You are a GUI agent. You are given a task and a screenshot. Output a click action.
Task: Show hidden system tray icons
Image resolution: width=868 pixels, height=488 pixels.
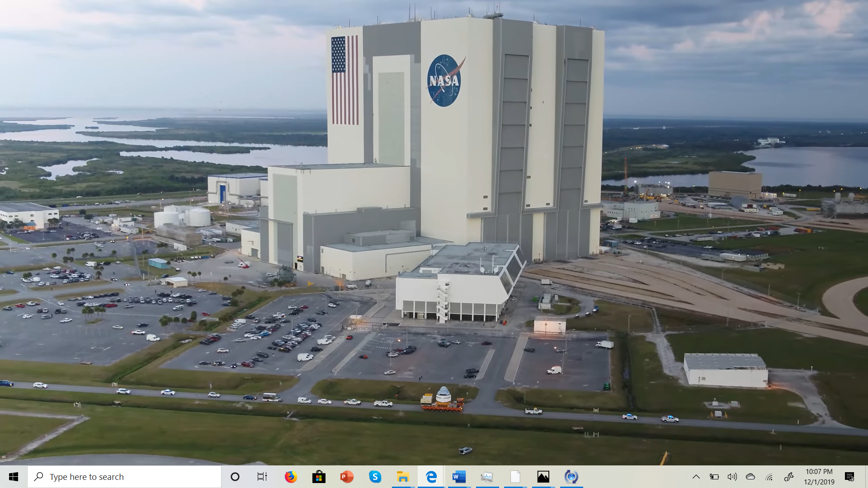point(696,477)
